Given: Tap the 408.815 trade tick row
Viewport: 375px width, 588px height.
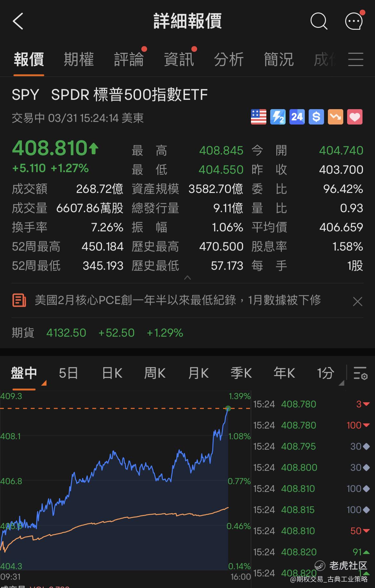Looking at the screenshot, I should pyautogui.click(x=312, y=510).
